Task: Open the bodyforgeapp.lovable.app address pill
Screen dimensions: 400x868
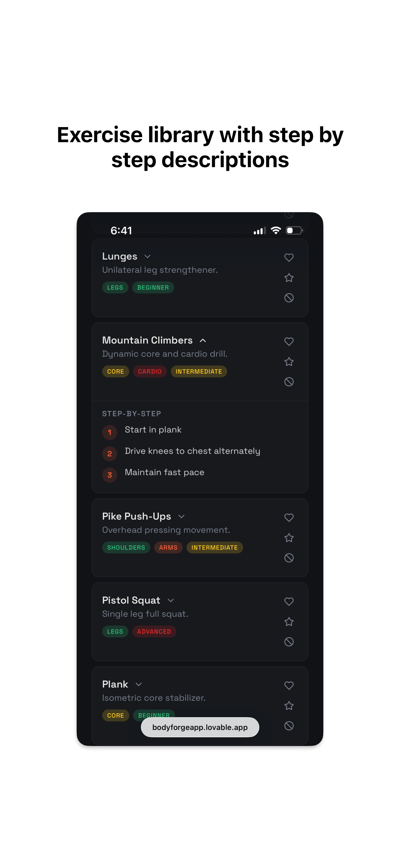Action: [200, 727]
